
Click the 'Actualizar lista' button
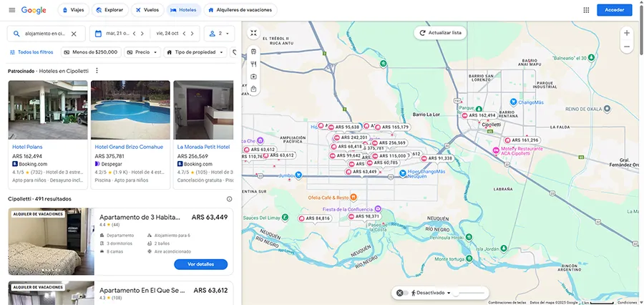tap(441, 33)
